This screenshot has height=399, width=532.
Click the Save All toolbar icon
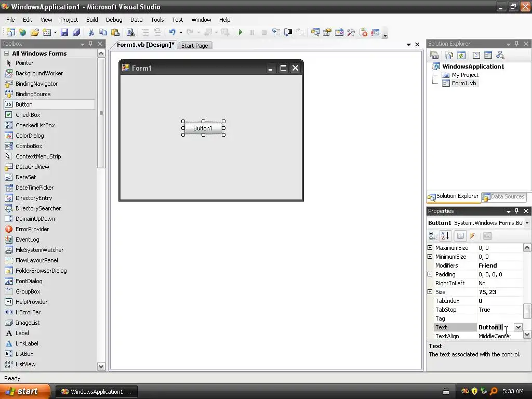click(76, 32)
